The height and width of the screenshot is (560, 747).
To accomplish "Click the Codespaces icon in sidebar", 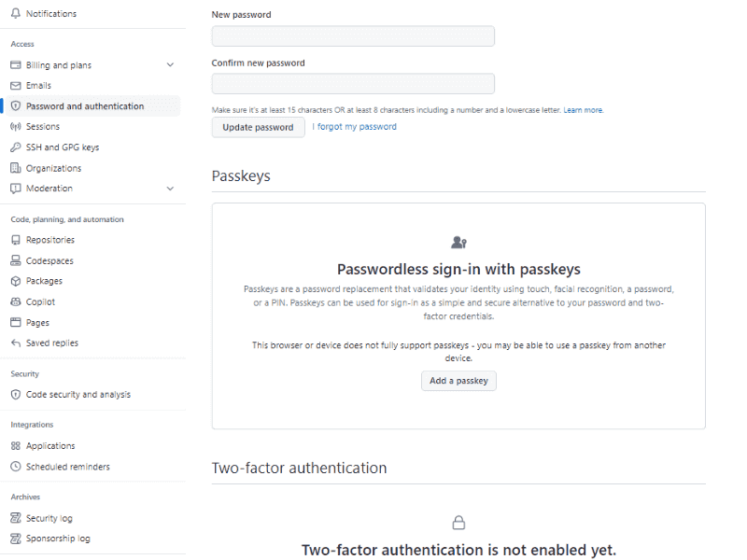I will click(x=16, y=260).
